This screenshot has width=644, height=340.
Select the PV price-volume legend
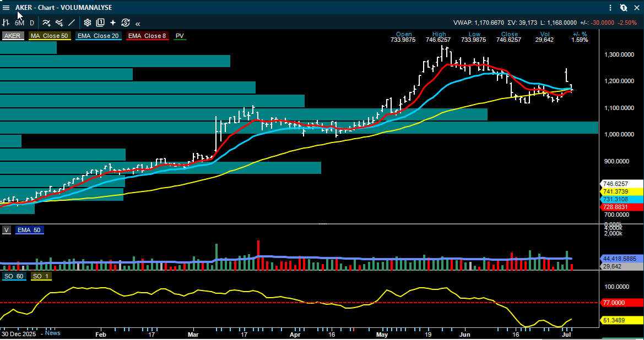click(180, 36)
